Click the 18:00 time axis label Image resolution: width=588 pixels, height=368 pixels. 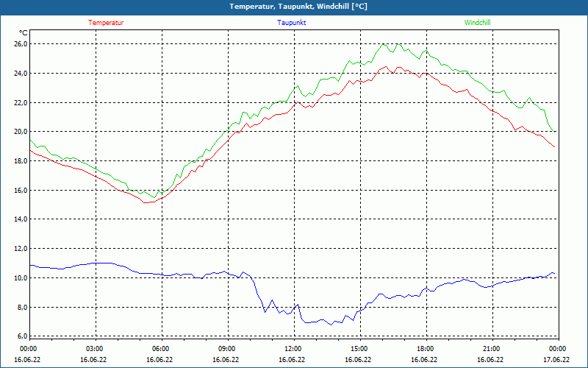tap(425, 349)
